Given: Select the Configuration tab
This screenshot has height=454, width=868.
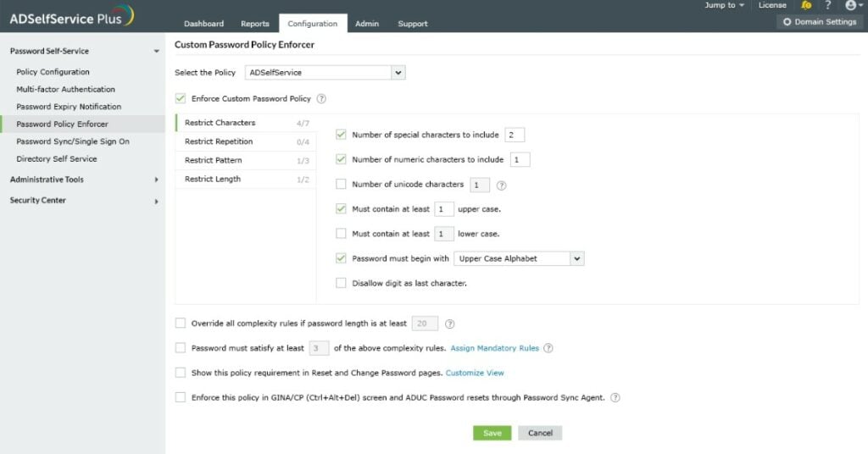Looking at the screenshot, I should click(x=313, y=24).
